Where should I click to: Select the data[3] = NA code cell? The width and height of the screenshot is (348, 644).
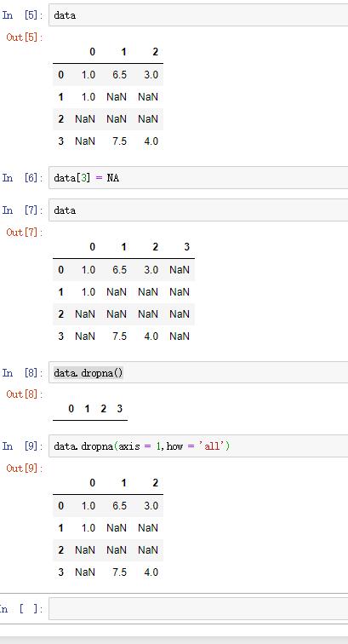(198, 178)
